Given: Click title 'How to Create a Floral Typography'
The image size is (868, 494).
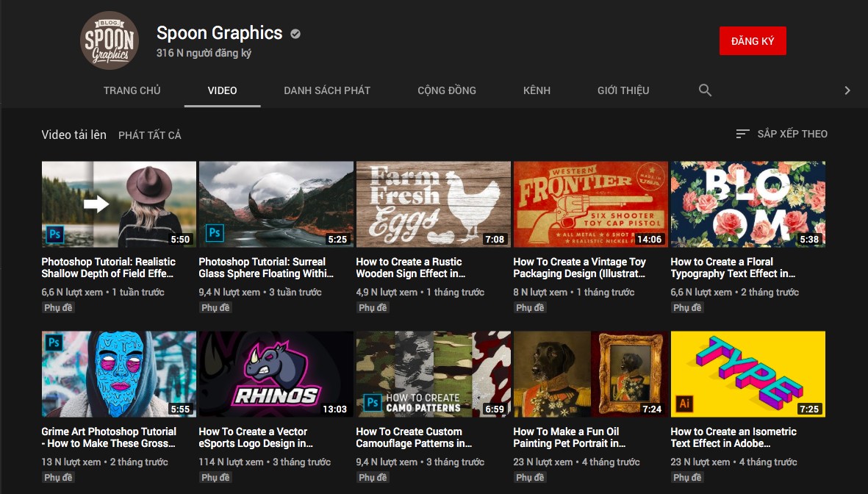Looking at the screenshot, I should [732, 268].
